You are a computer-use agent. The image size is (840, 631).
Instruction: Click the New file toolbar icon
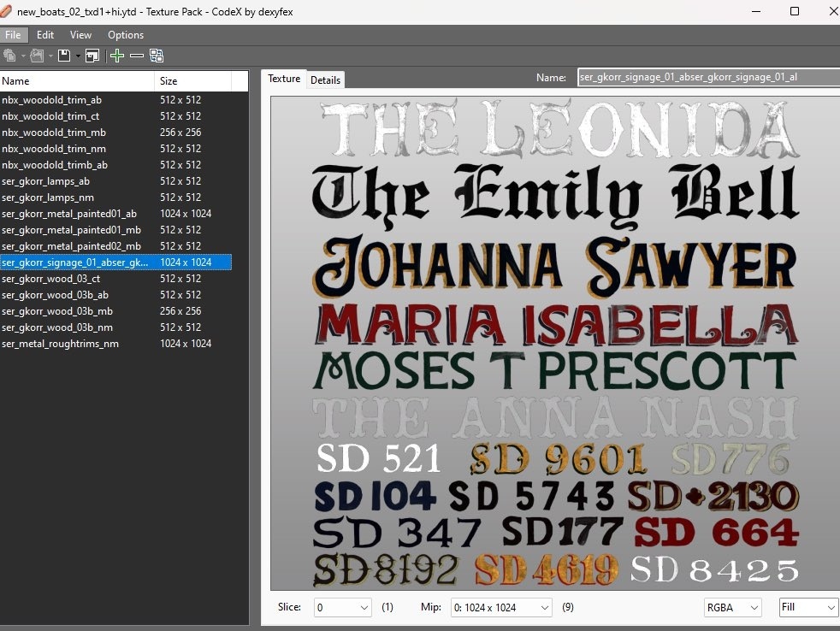pos(9,56)
